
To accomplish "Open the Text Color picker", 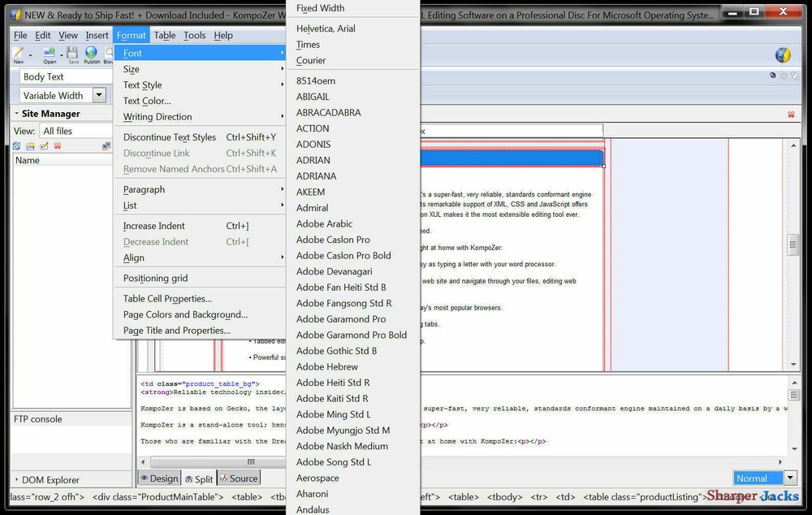I will pos(148,101).
